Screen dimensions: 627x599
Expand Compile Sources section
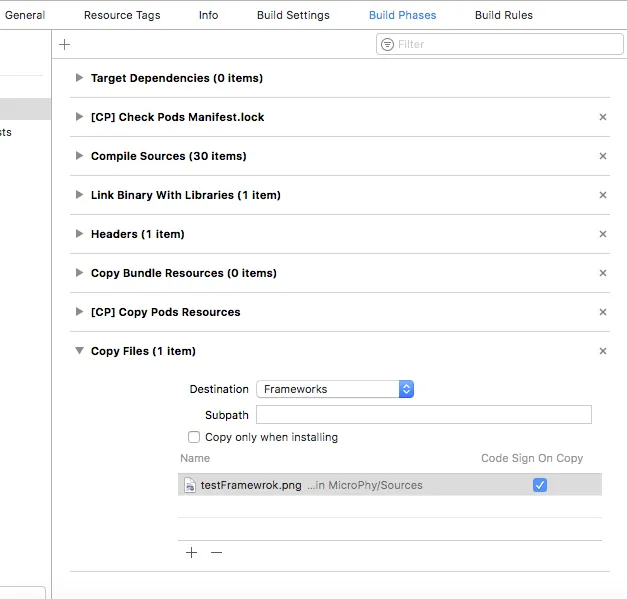point(79,156)
